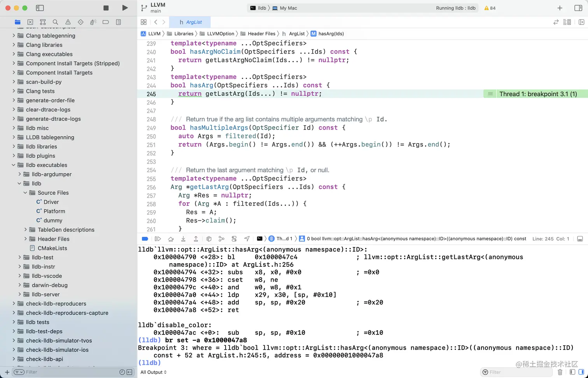Viewport: 588px width, 378px height.
Task: Click LLVMOption in the jump bar
Action: pyautogui.click(x=217, y=33)
